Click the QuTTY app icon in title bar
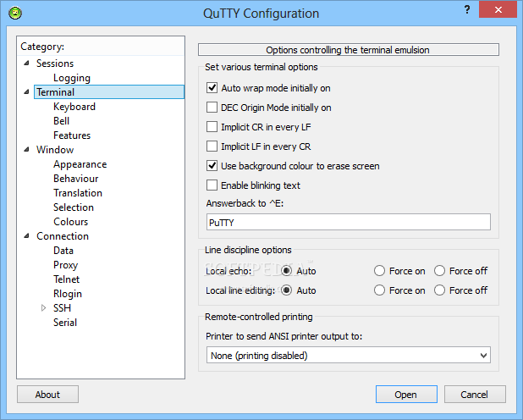Viewport: 523px width, 420px height. pos(15,13)
